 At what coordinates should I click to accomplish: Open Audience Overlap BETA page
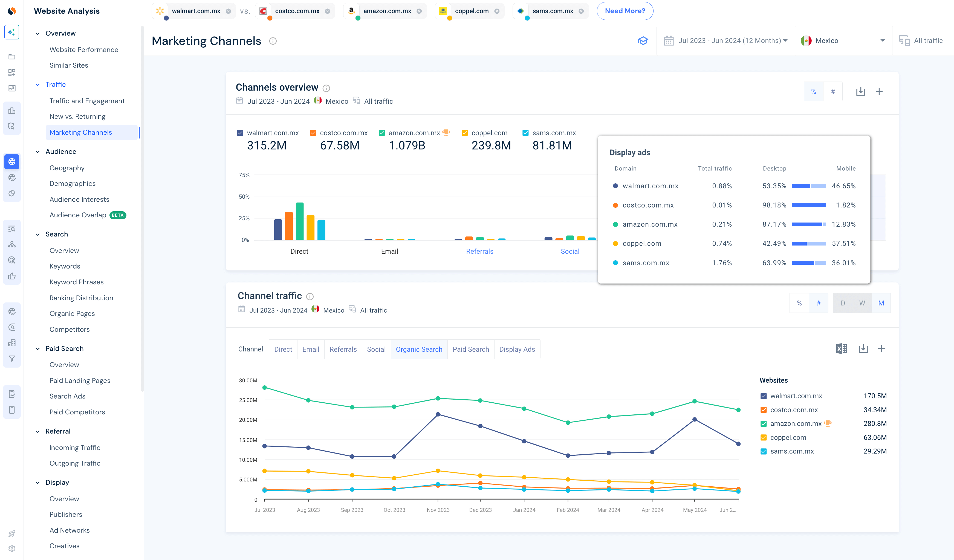coord(88,215)
